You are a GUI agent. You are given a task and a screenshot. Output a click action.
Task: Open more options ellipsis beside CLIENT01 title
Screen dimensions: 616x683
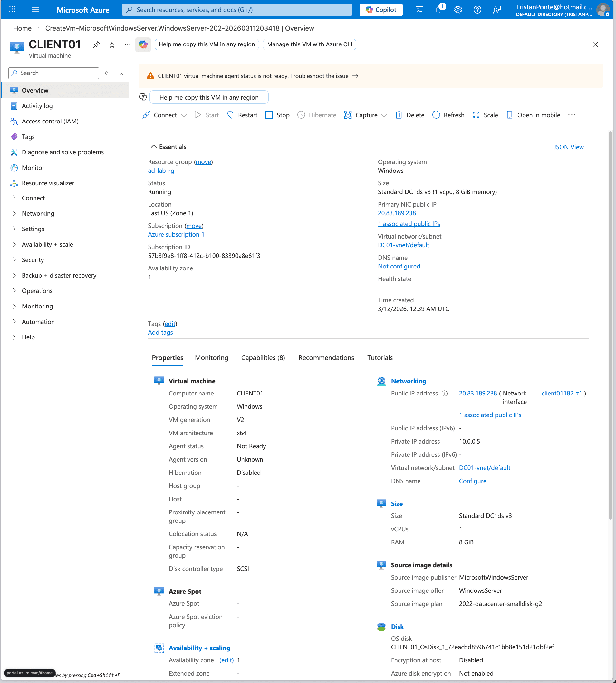tap(127, 45)
